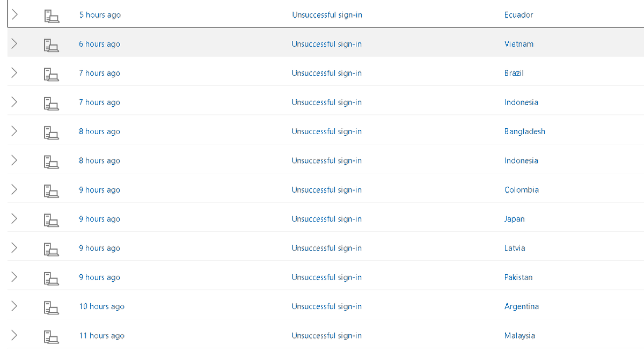Image resolution: width=644 pixels, height=359 pixels.
Task: Select '9 hours ago' in the Pakistan row
Action: pyautogui.click(x=100, y=277)
